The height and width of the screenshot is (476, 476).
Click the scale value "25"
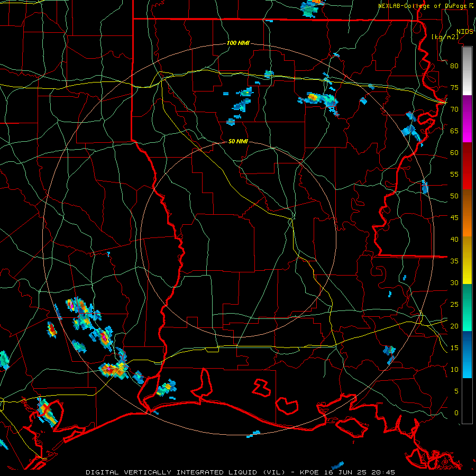tap(454, 305)
